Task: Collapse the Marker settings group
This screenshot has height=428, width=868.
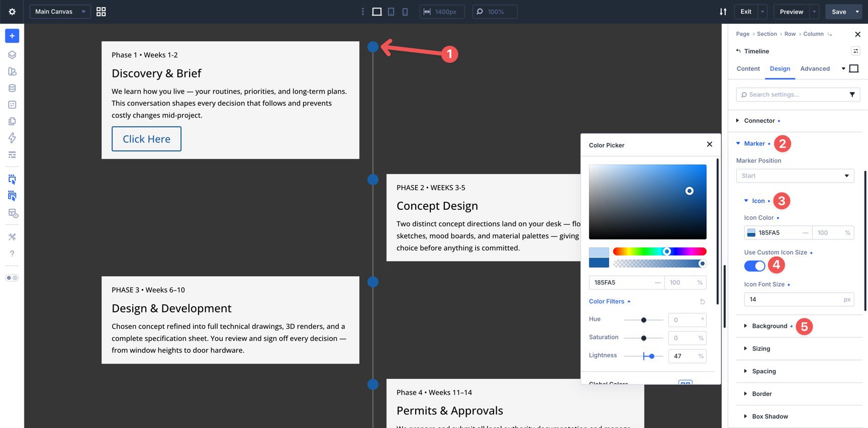Action: click(x=753, y=143)
